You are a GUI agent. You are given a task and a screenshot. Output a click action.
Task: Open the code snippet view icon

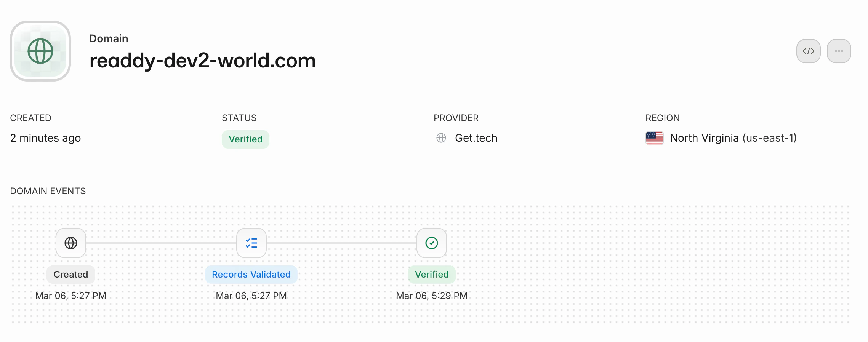pyautogui.click(x=809, y=51)
